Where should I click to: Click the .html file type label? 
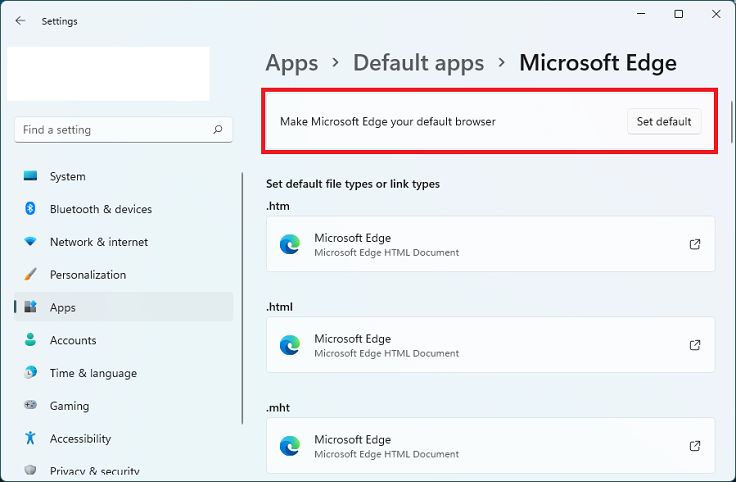(x=279, y=306)
